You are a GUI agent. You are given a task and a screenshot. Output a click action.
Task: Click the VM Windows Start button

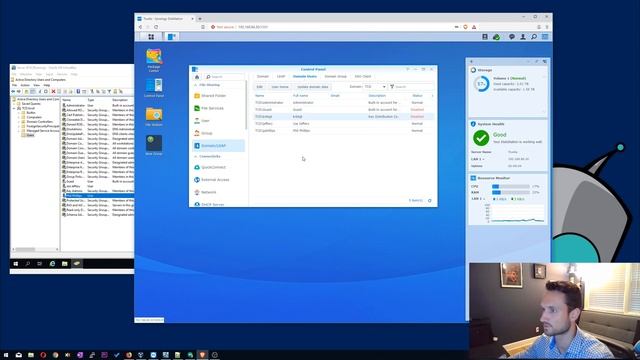coord(16,264)
